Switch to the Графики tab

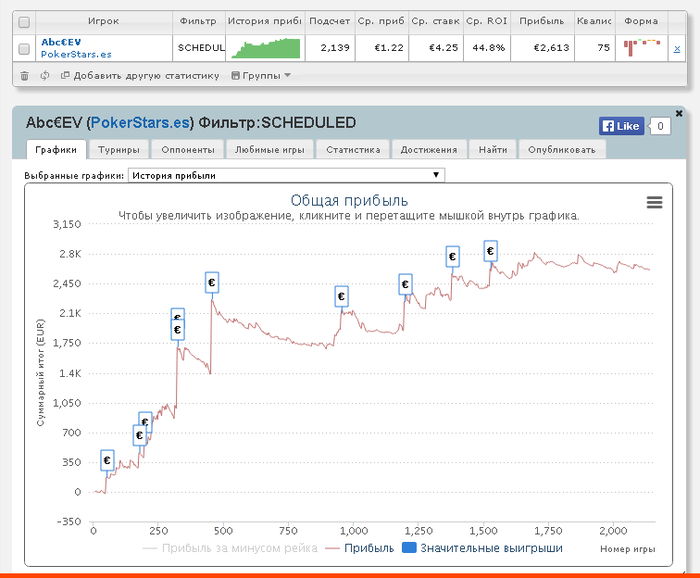coord(56,150)
